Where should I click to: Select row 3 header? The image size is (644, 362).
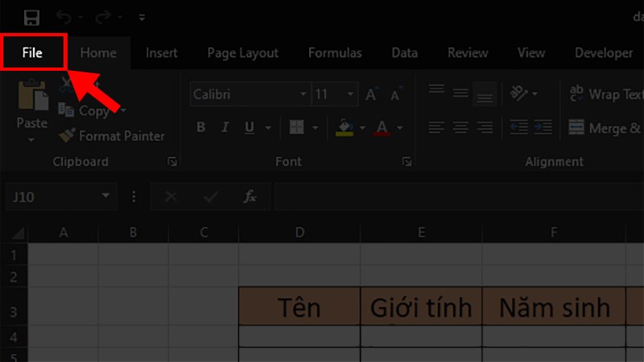click(14, 306)
